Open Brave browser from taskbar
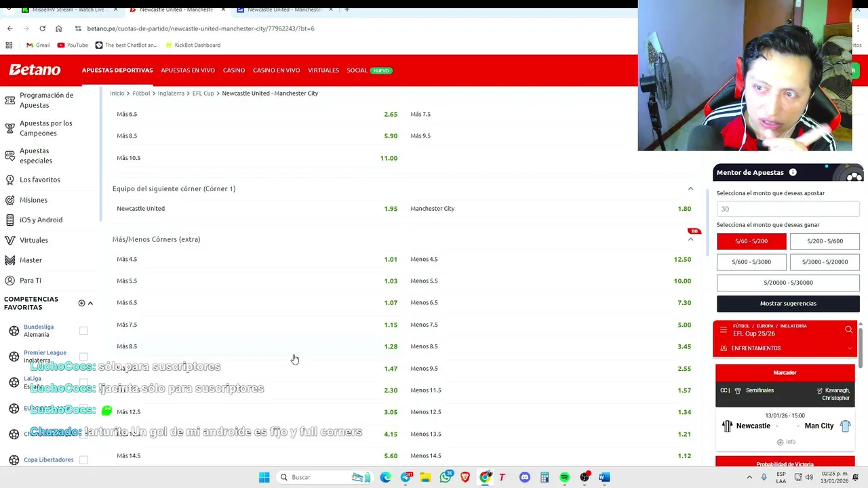This screenshot has height=488, width=868. point(465,477)
